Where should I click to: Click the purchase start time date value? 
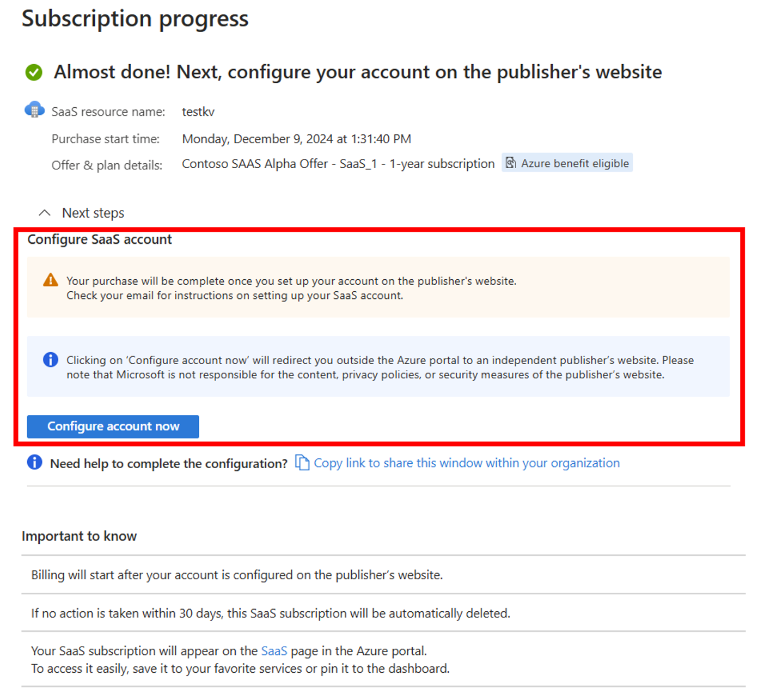pyautogui.click(x=297, y=139)
